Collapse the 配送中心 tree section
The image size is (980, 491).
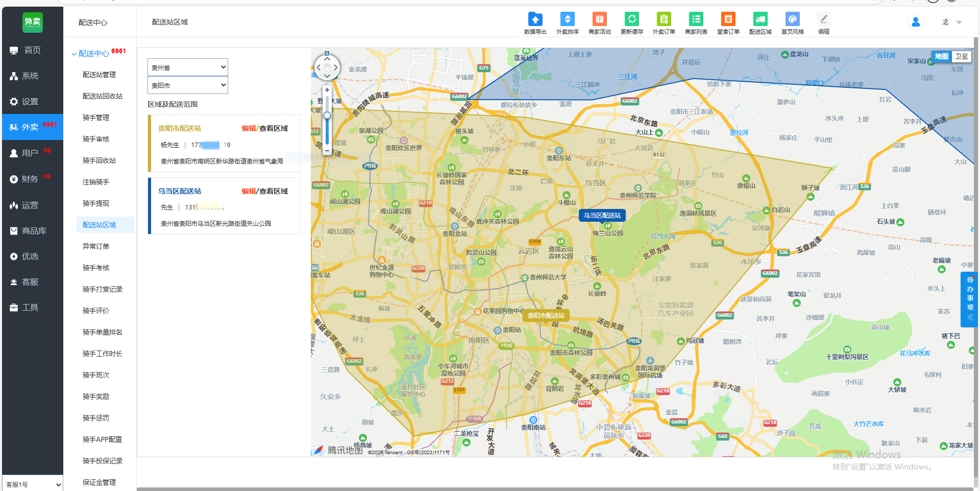coord(74,54)
